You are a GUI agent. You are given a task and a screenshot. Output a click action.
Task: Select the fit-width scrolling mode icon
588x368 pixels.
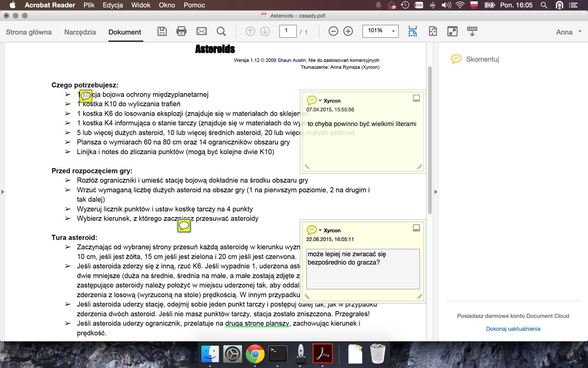click(413, 31)
